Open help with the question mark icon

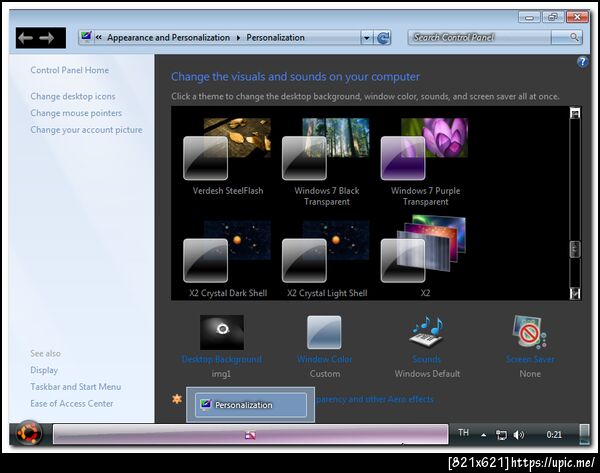tap(582, 62)
